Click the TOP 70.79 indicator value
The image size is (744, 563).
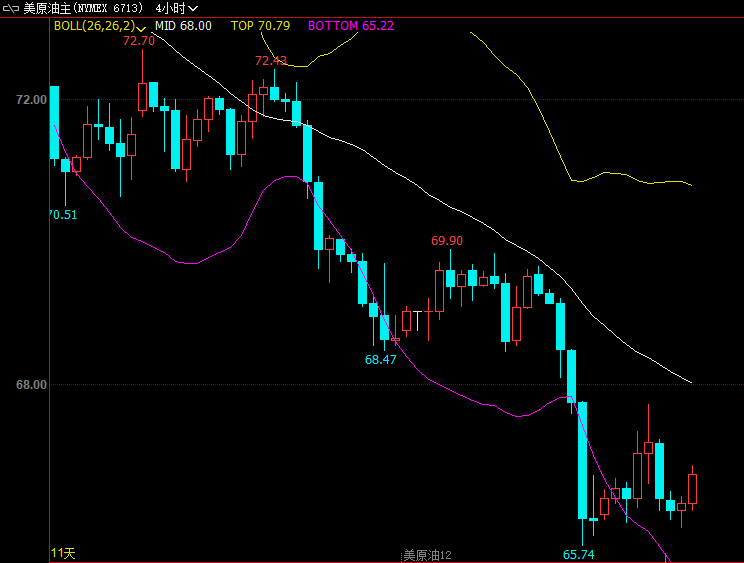pos(260,26)
